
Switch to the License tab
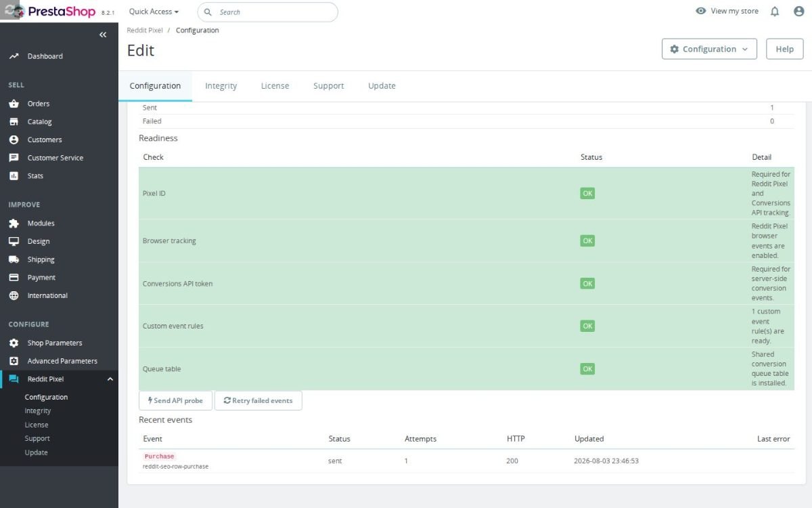coord(275,86)
